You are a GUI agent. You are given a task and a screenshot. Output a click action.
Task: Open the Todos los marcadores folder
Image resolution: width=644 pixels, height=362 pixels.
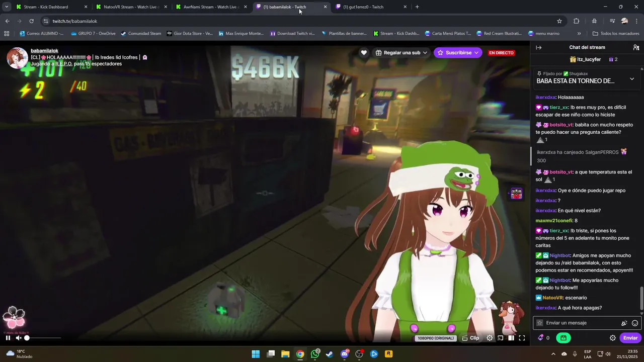[x=616, y=34]
